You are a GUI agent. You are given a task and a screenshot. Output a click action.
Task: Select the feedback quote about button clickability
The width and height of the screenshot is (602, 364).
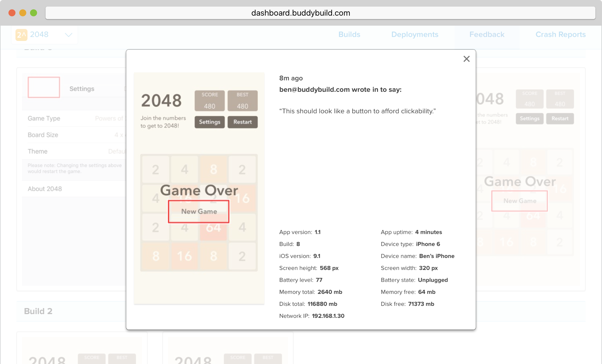click(357, 111)
